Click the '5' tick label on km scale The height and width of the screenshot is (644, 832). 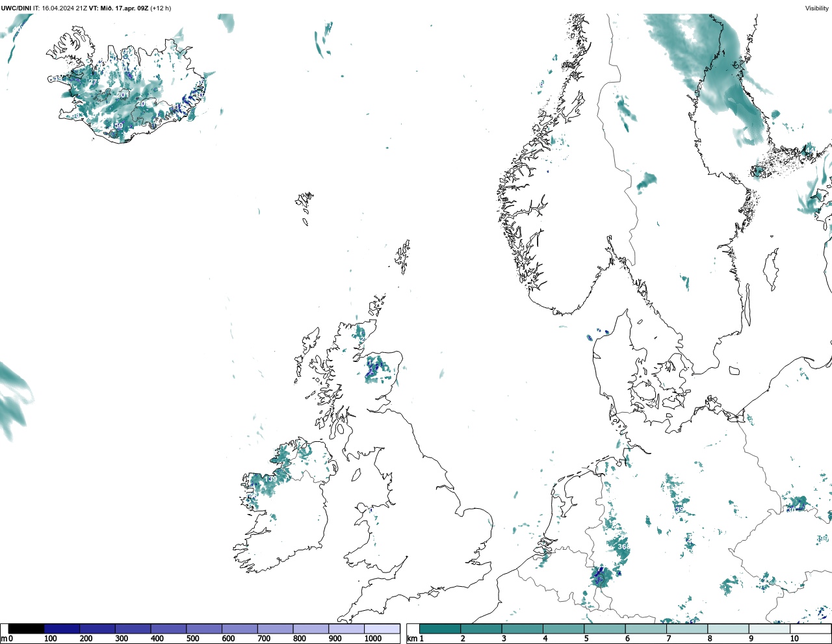coord(586,639)
